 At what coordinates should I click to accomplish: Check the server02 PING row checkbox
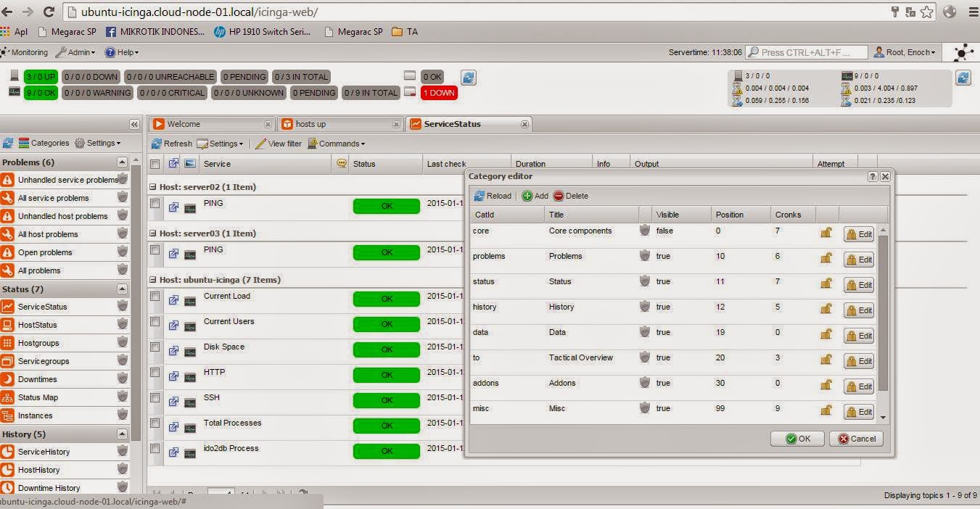(x=155, y=204)
